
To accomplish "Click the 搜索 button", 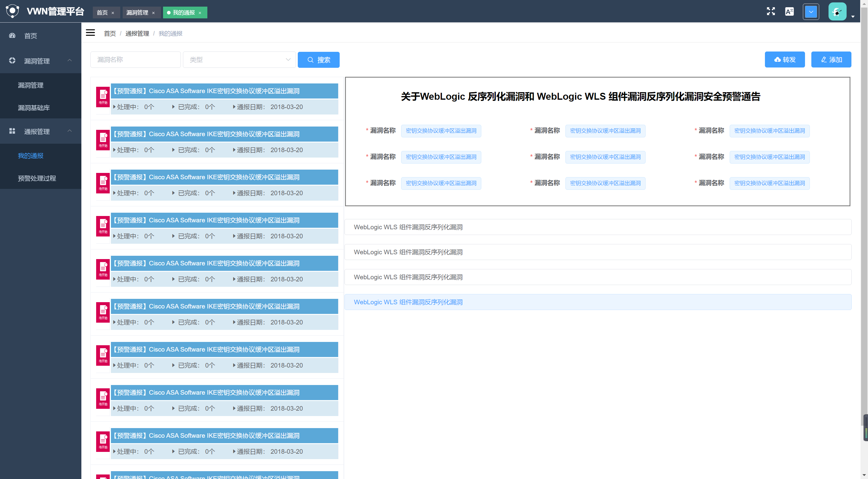I will [319, 60].
